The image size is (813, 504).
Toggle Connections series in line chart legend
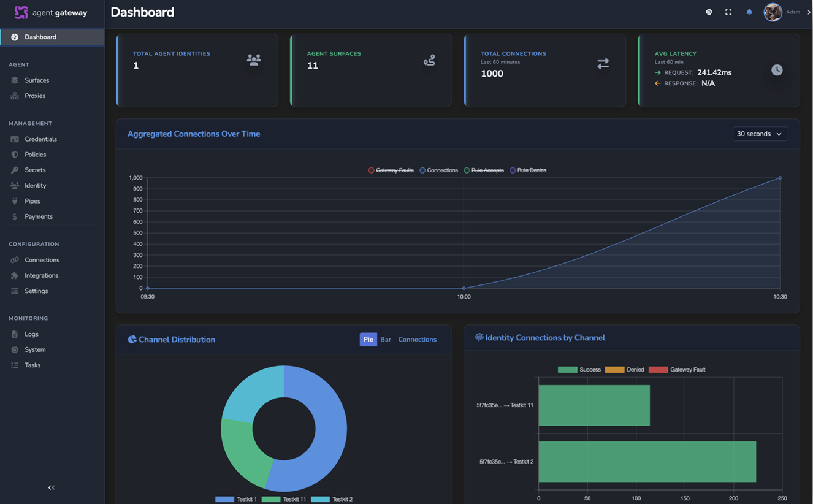(438, 170)
